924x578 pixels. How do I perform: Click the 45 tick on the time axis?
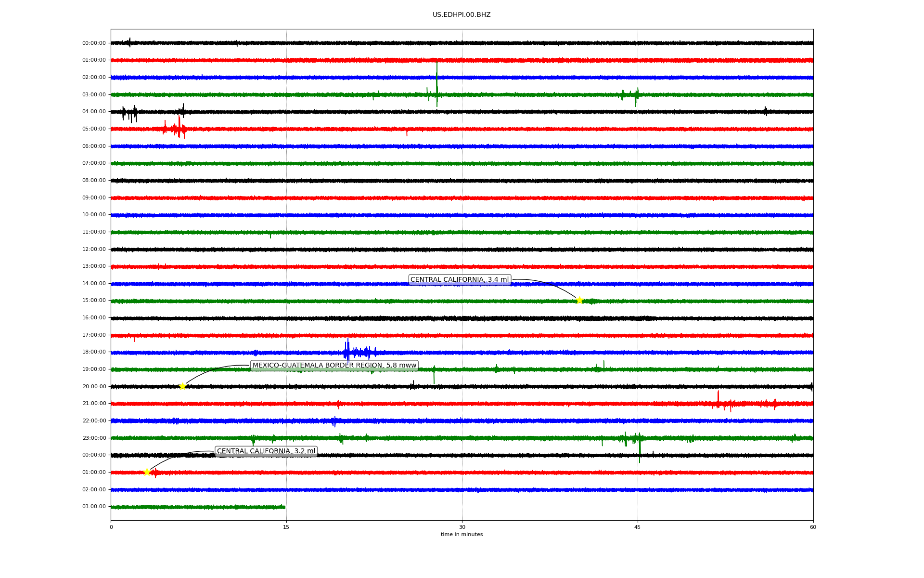tap(638, 527)
